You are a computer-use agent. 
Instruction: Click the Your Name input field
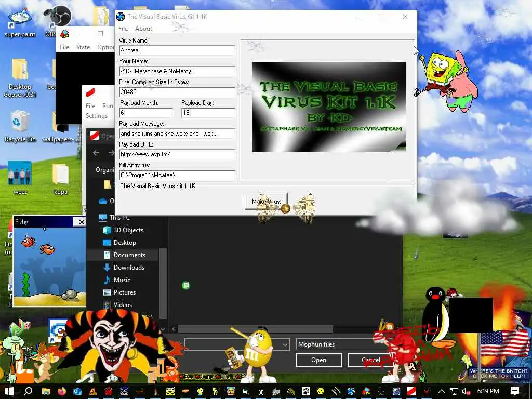click(177, 71)
